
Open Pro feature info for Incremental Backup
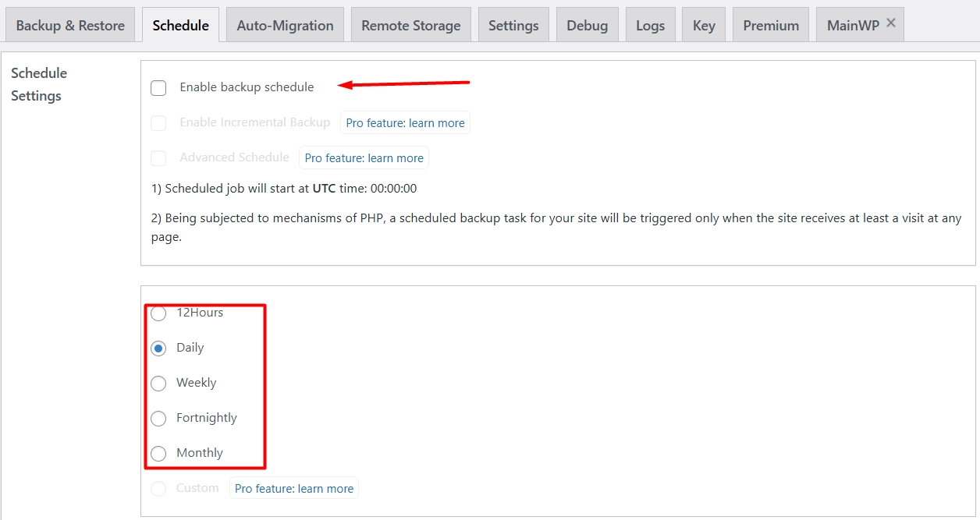(x=405, y=122)
